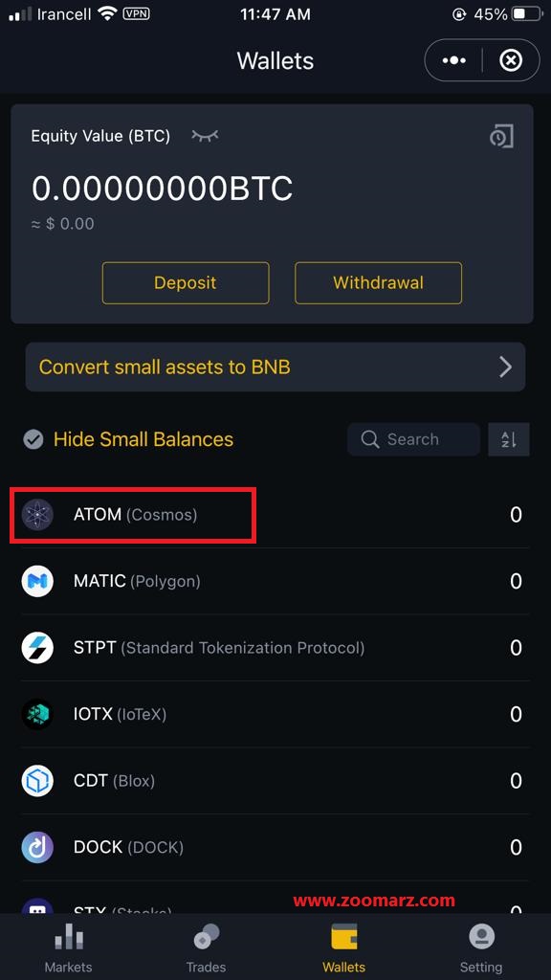Screen dimensions: 551x980
Task: Tap the DOCK coin icon
Action: point(37,847)
